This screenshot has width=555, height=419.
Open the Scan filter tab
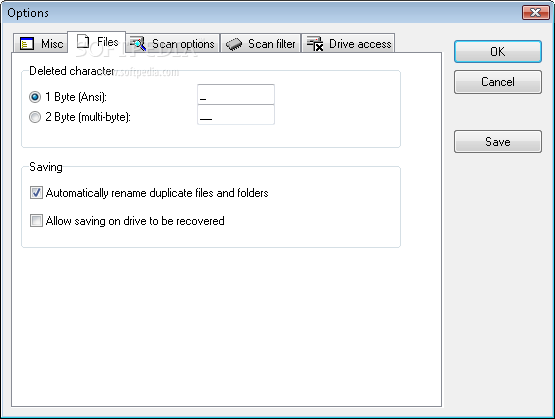261,44
